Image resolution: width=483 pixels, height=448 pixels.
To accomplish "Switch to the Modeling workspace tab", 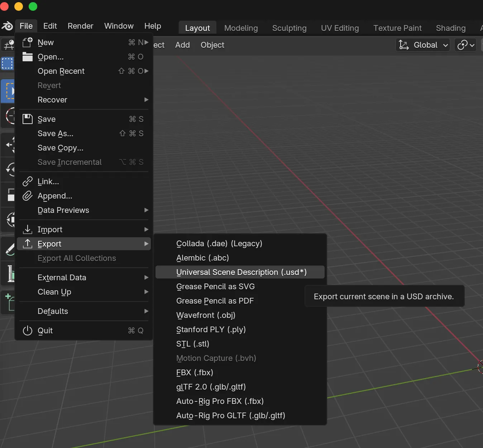I will [241, 28].
